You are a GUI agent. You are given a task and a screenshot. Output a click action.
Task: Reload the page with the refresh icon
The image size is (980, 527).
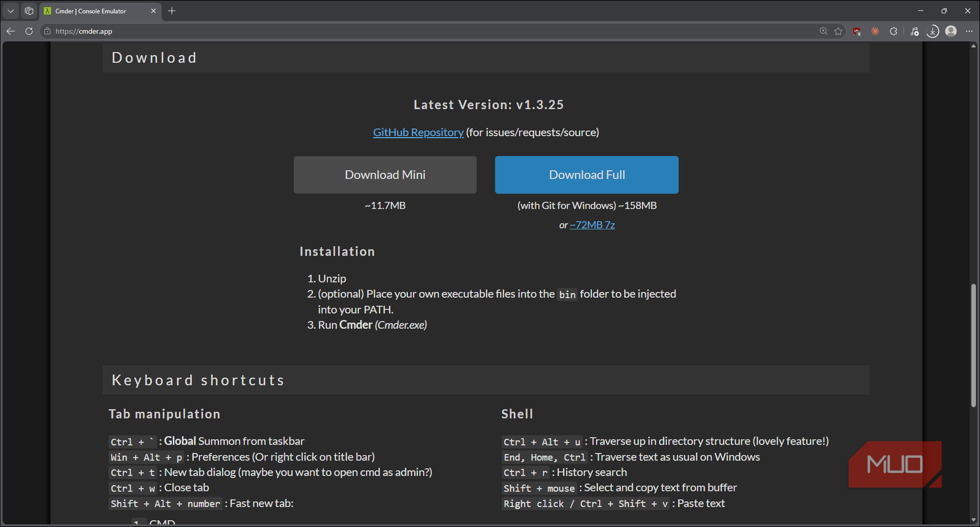(29, 31)
